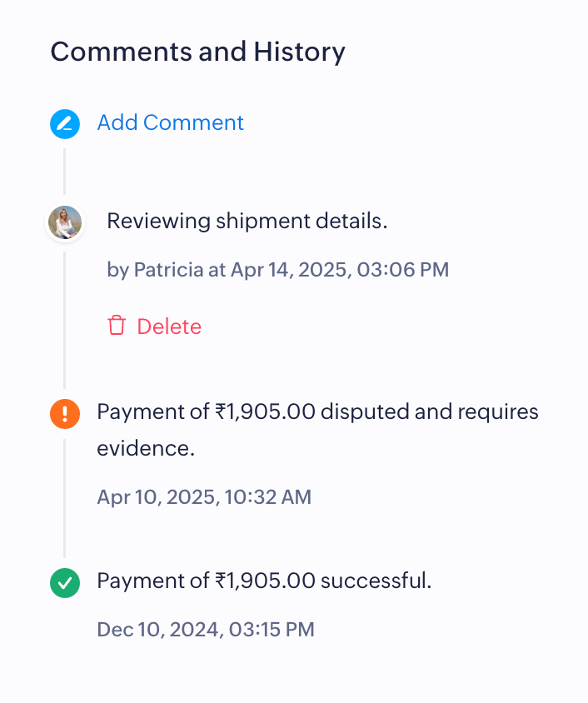Click Patricia's profile avatar photo
Image resolution: width=588 pixels, height=703 pixels.
(x=65, y=223)
